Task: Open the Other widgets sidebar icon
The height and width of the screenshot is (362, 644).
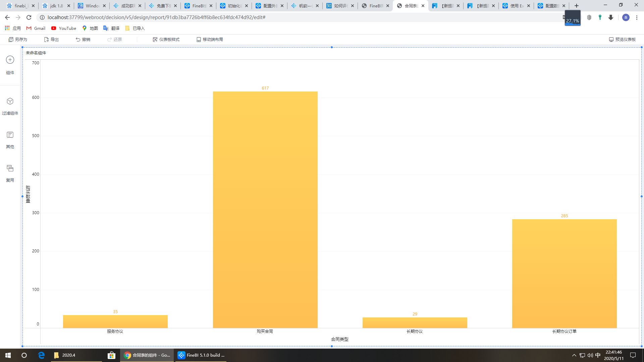Action: (x=10, y=135)
